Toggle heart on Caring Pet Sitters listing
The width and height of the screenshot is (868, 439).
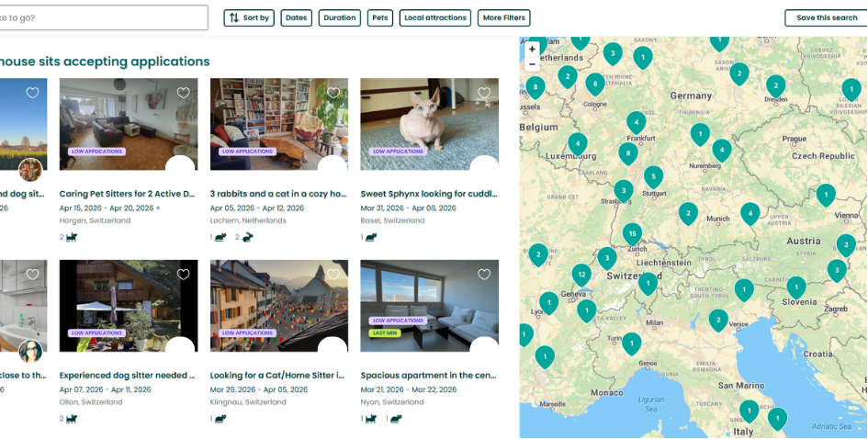tap(183, 93)
